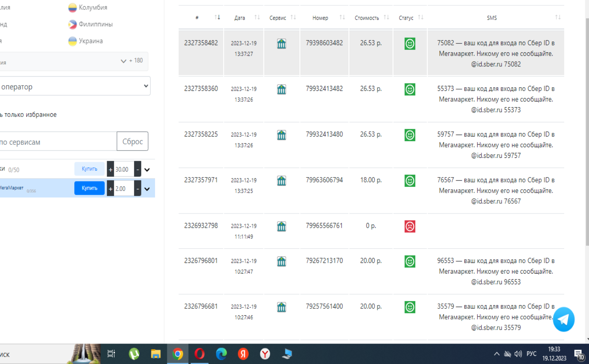This screenshot has height=364, width=589.
Task: Click the bank service icon for order 2327358225
Action: [281, 135]
